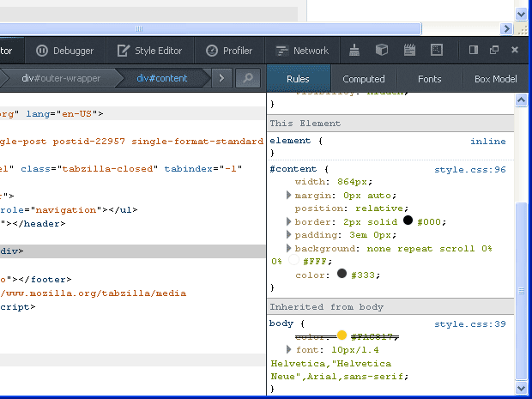Close the developer tools toolbox
Viewport: 532px width, 399px height.
515,51
